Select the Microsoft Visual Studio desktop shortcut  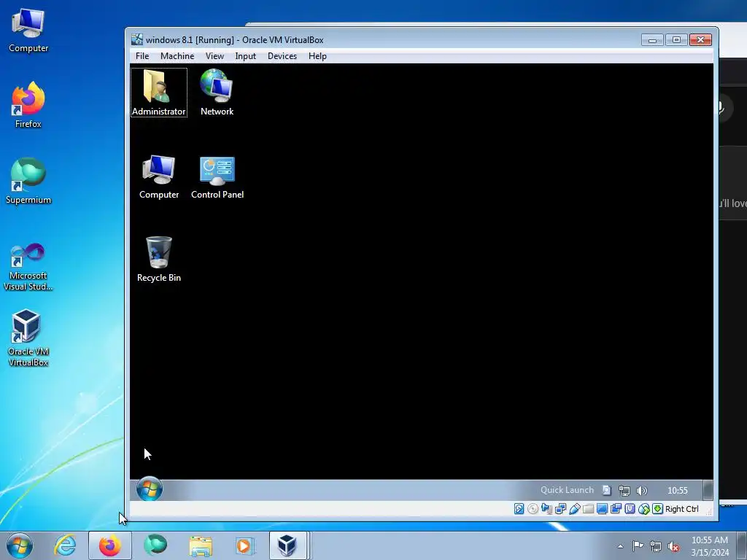tap(28, 267)
